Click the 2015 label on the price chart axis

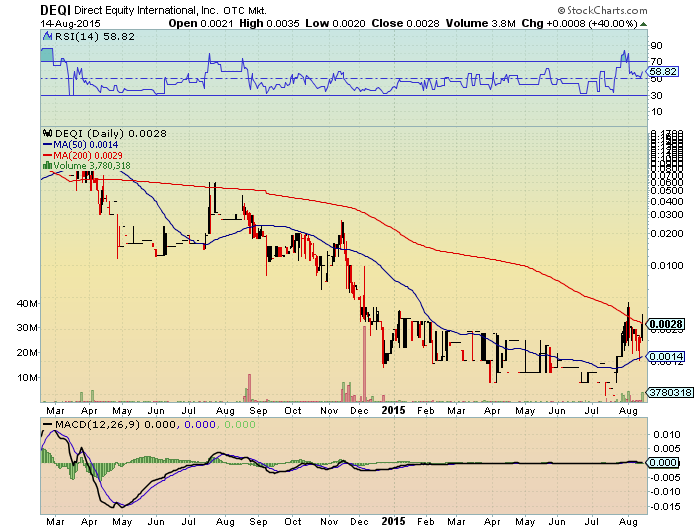point(393,410)
